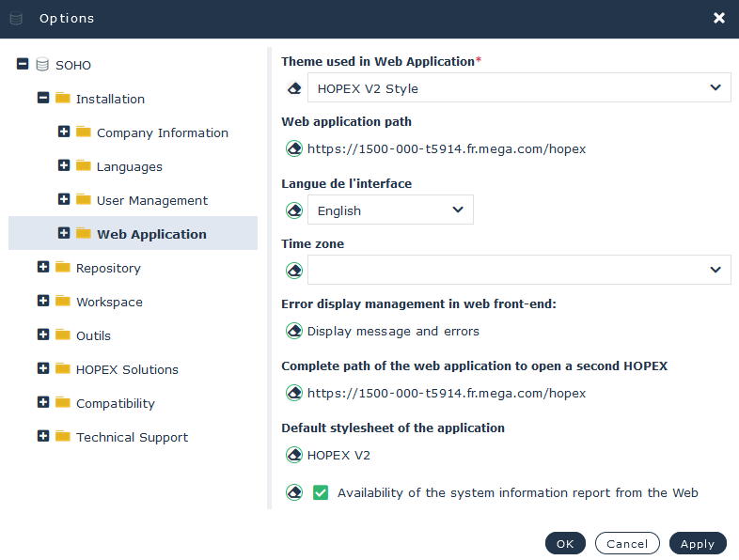Toggle availability of system information report checkbox
Image resolution: width=739 pixels, height=560 pixels.
[x=321, y=492]
